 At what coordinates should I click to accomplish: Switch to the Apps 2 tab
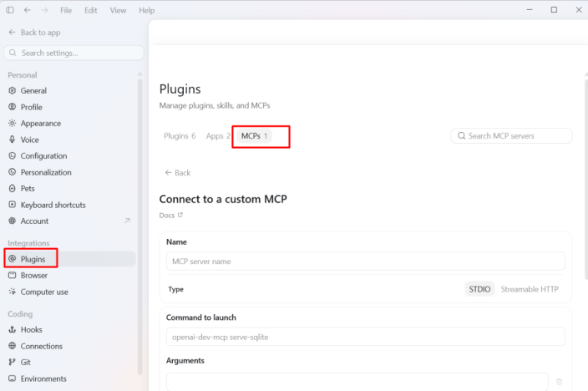pos(218,136)
